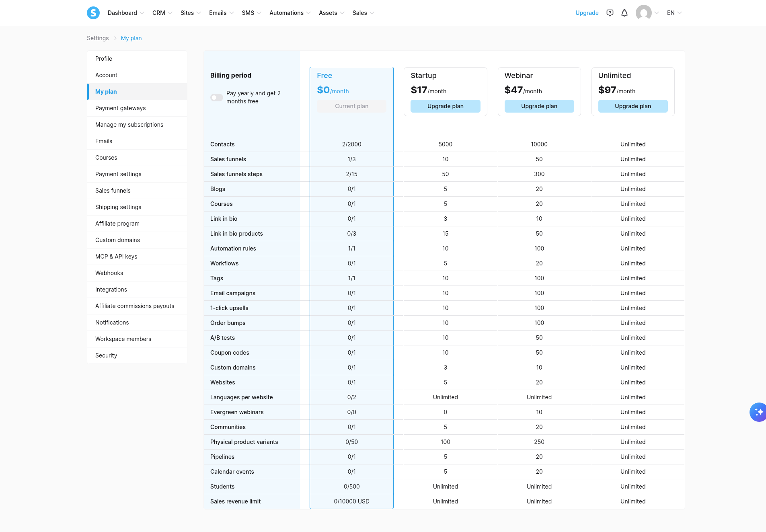Select Payment gateways in sidebar
This screenshot has width=766, height=532.
point(137,108)
